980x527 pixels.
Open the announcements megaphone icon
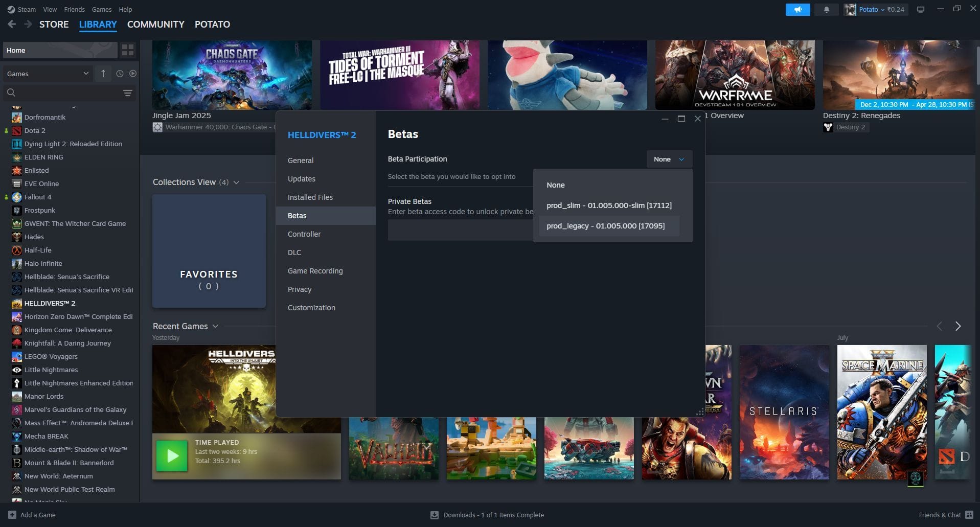pyautogui.click(x=797, y=9)
